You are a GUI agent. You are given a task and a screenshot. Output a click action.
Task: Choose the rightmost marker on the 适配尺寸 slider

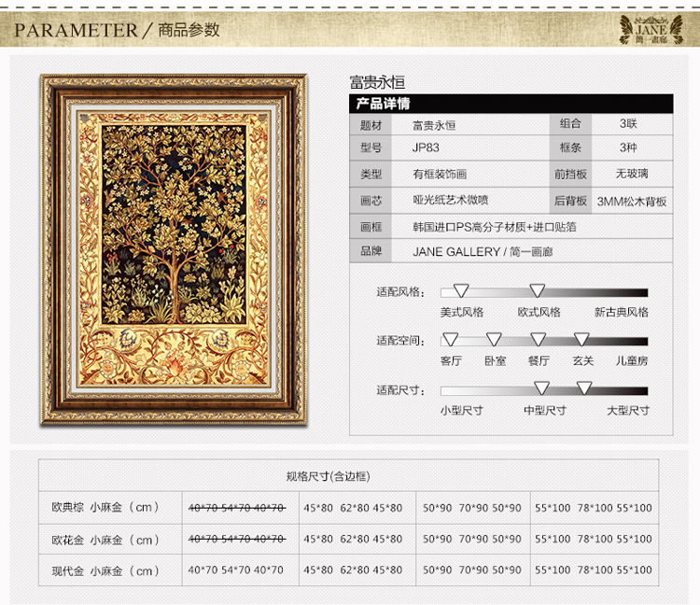584,388
